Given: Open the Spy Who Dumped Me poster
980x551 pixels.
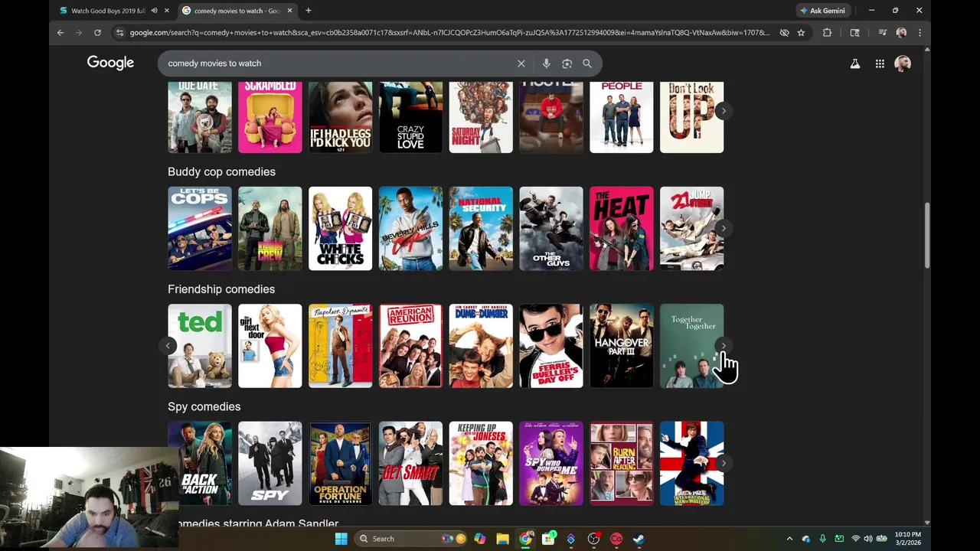Looking at the screenshot, I should click(x=551, y=463).
